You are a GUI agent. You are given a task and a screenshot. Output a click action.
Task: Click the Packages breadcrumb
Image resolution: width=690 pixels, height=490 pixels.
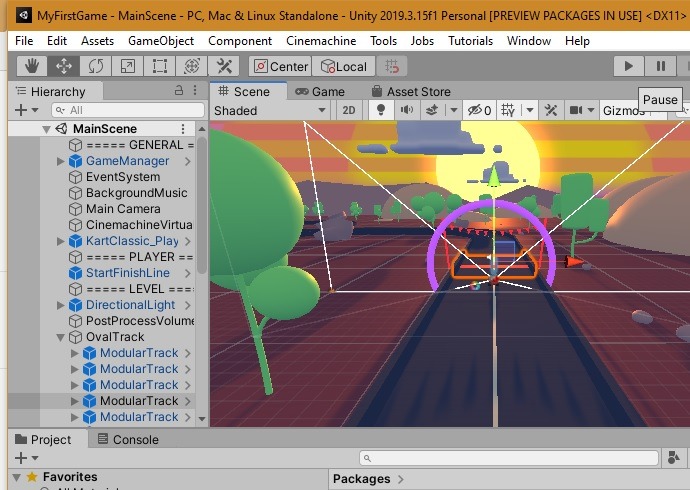click(x=361, y=479)
